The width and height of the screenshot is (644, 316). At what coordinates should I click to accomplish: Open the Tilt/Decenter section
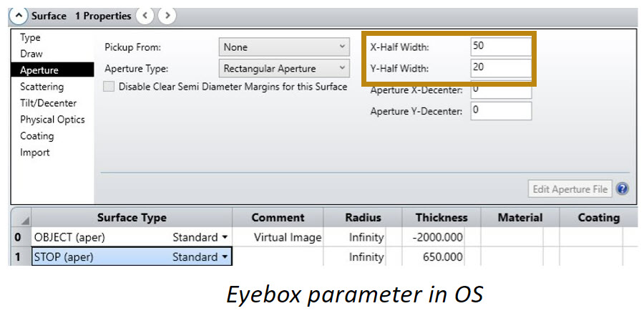tap(49, 103)
